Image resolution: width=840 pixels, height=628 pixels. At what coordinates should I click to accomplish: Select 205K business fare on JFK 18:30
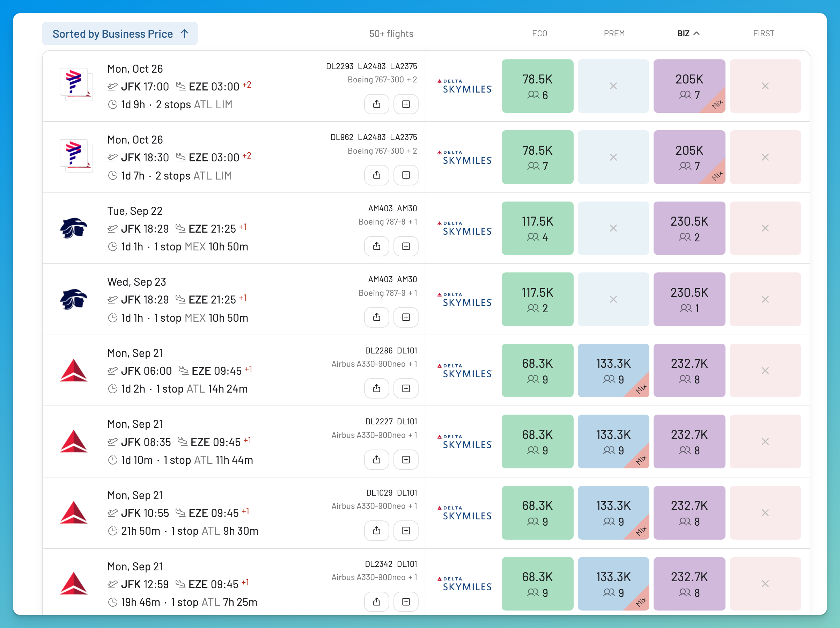point(689,157)
